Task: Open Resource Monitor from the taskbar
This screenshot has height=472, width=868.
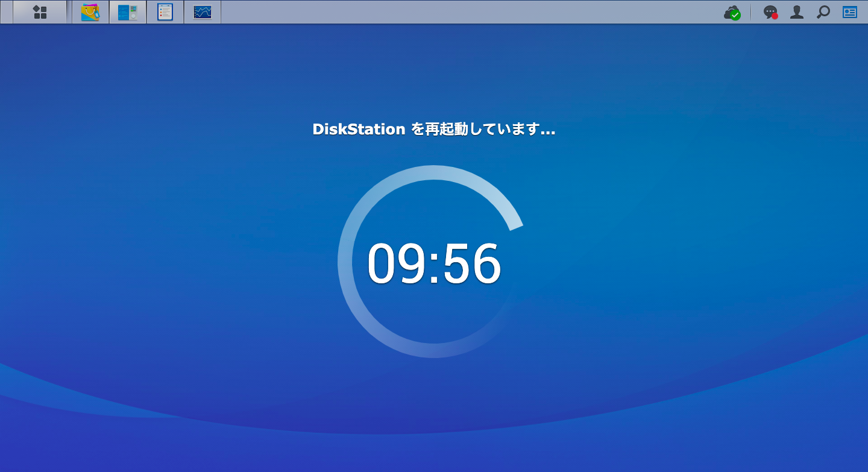Action: [x=203, y=12]
